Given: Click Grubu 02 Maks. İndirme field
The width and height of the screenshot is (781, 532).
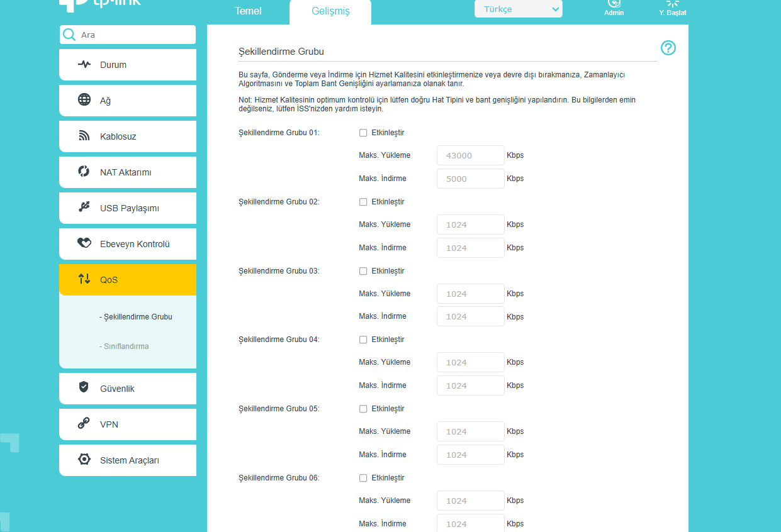Looking at the screenshot, I should click(471, 248).
